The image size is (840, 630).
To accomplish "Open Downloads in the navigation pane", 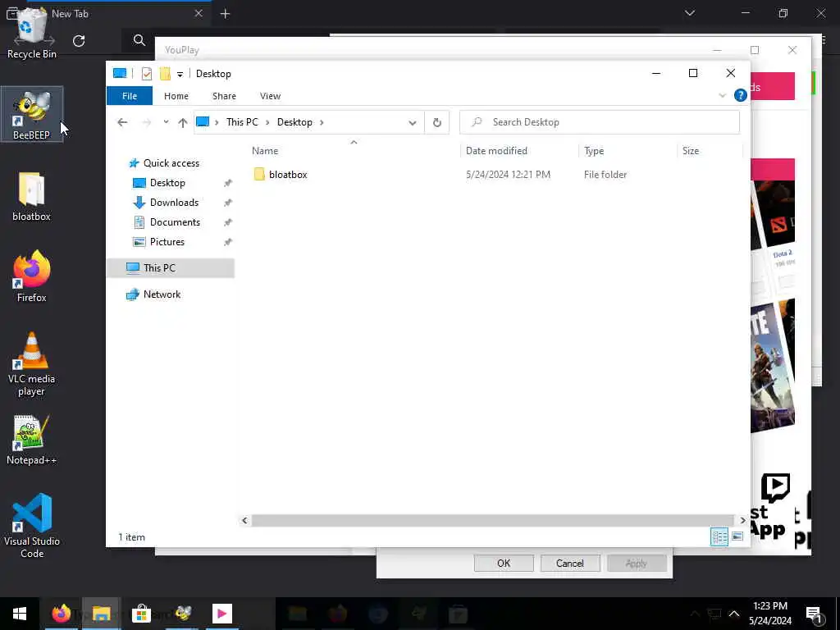I will 174,203.
